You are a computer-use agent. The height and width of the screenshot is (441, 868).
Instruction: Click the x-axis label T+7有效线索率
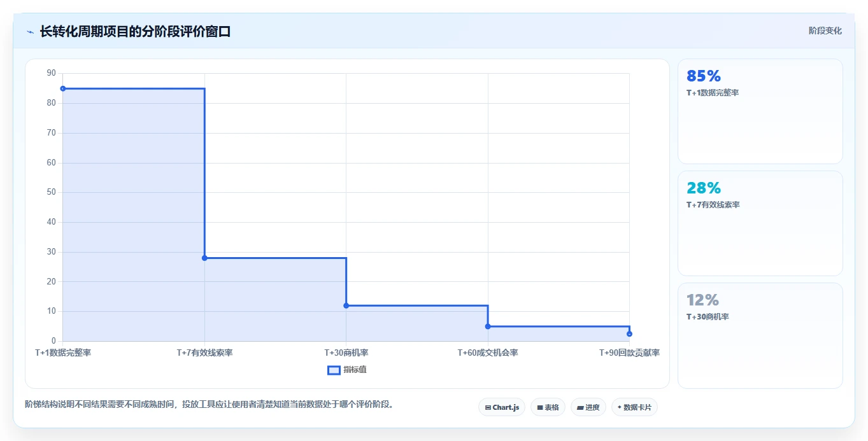point(204,353)
